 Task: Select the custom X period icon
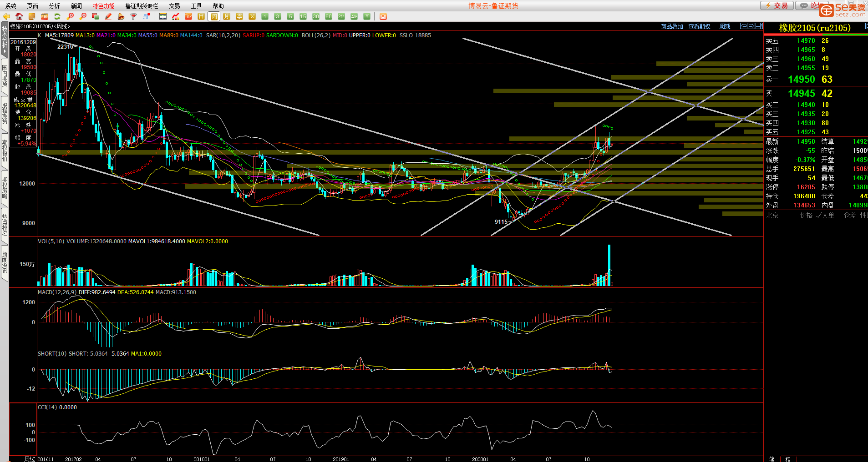[x=252, y=16]
